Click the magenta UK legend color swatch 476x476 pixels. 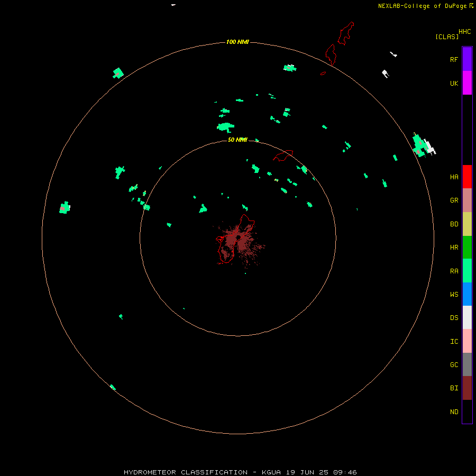[x=467, y=83]
